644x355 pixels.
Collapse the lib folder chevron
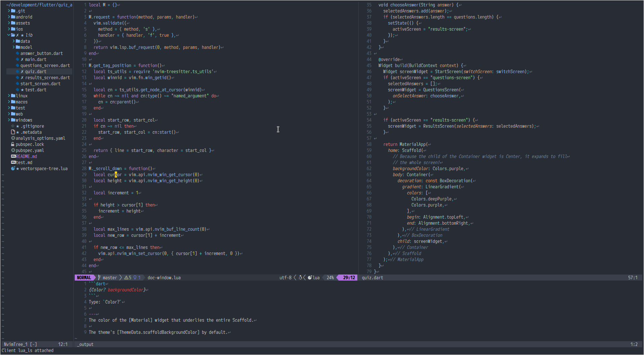coord(9,35)
